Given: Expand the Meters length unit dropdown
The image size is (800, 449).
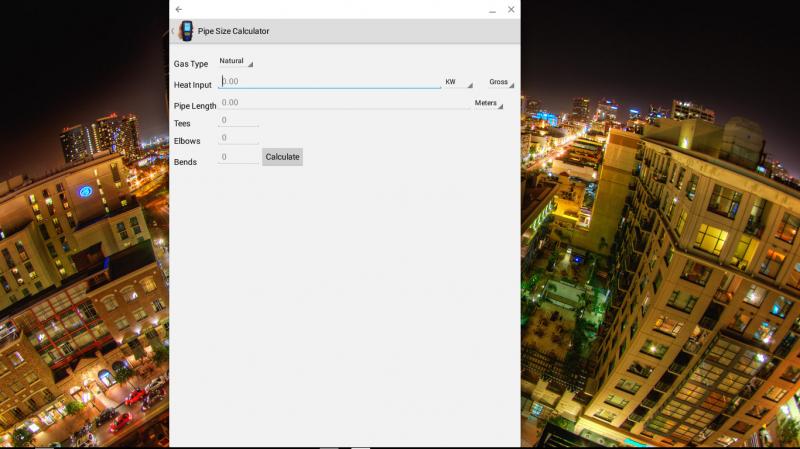Looking at the screenshot, I should tap(488, 103).
